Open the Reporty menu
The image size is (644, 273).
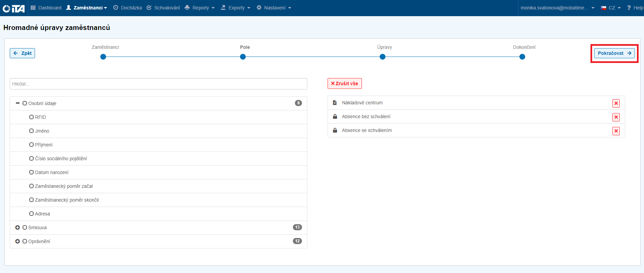coord(200,8)
